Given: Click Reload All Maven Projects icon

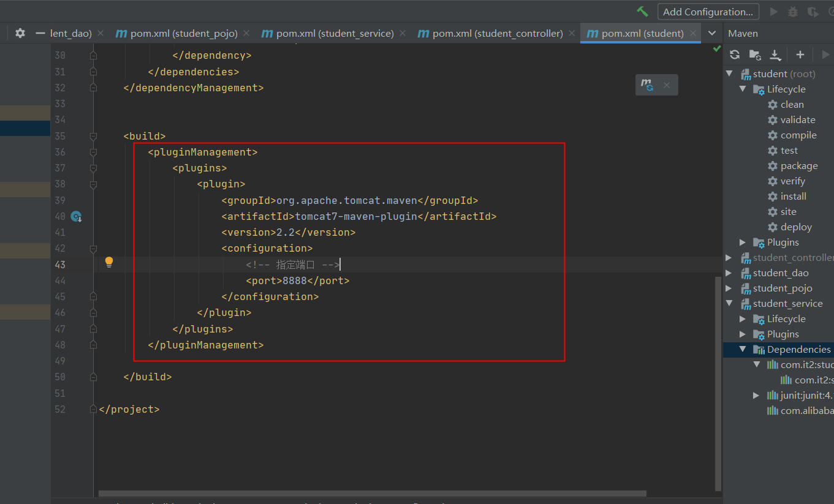Looking at the screenshot, I should [735, 55].
